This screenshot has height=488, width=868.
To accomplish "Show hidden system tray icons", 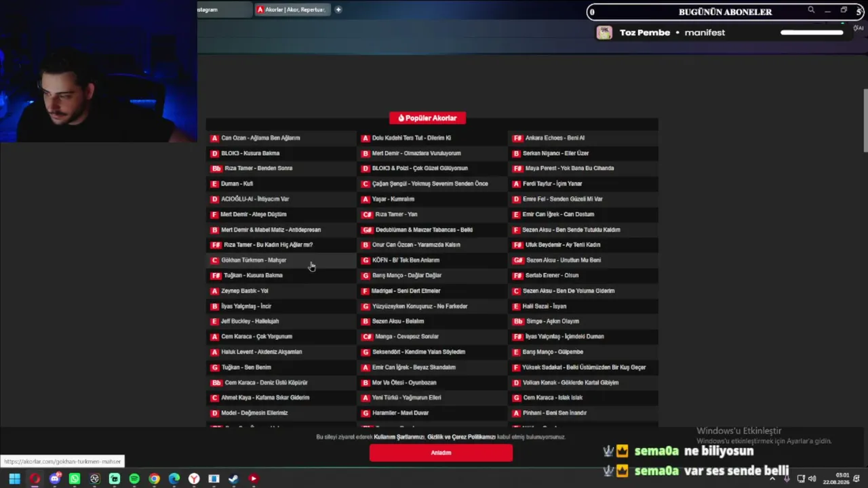I will 772,479.
